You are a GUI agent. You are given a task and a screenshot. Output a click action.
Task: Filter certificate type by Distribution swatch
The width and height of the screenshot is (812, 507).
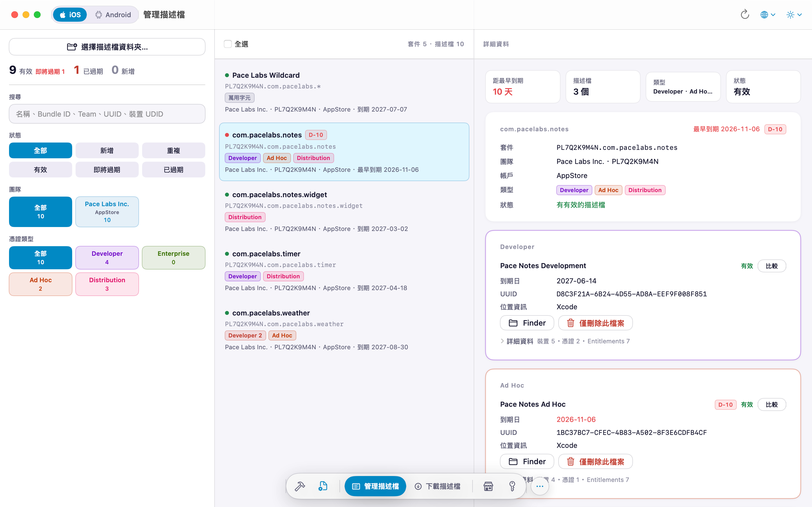pyautogui.click(x=107, y=284)
